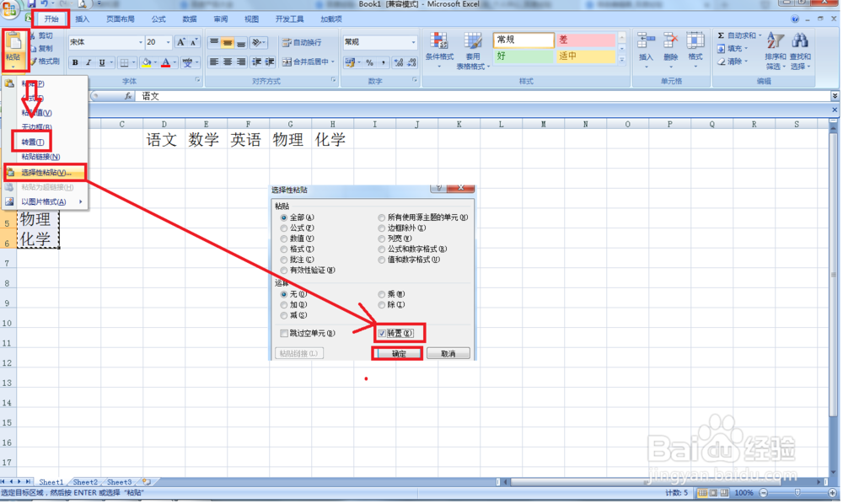Screen dimensions: 843x504
Task: Align text to top icon
Action: pyautogui.click(x=214, y=42)
